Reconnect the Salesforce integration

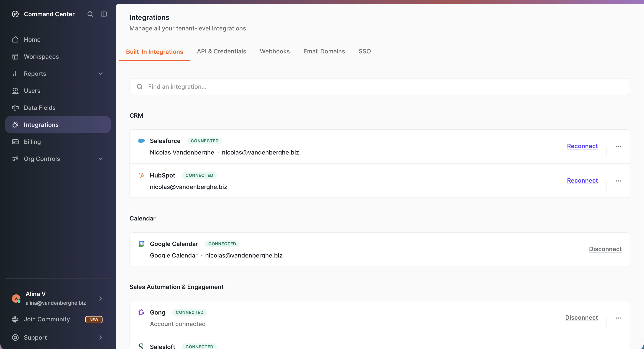pos(582,146)
